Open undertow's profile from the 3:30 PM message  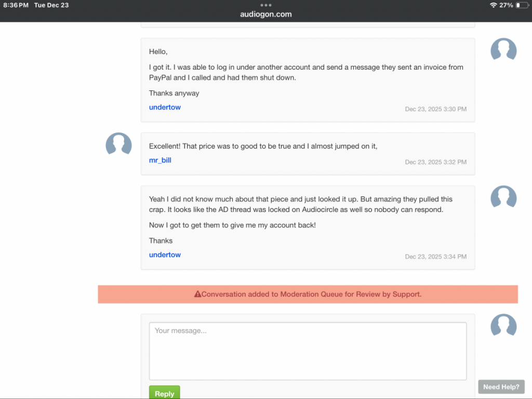click(x=165, y=107)
